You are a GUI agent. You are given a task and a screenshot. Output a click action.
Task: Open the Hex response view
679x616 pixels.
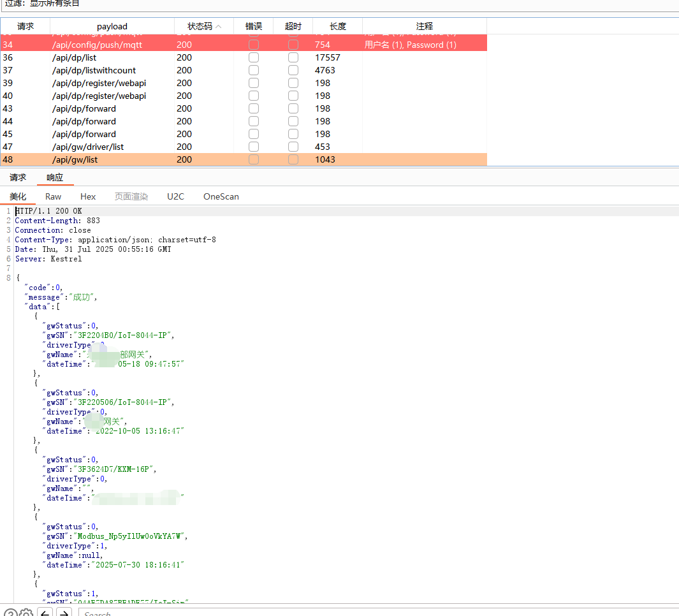(x=88, y=196)
